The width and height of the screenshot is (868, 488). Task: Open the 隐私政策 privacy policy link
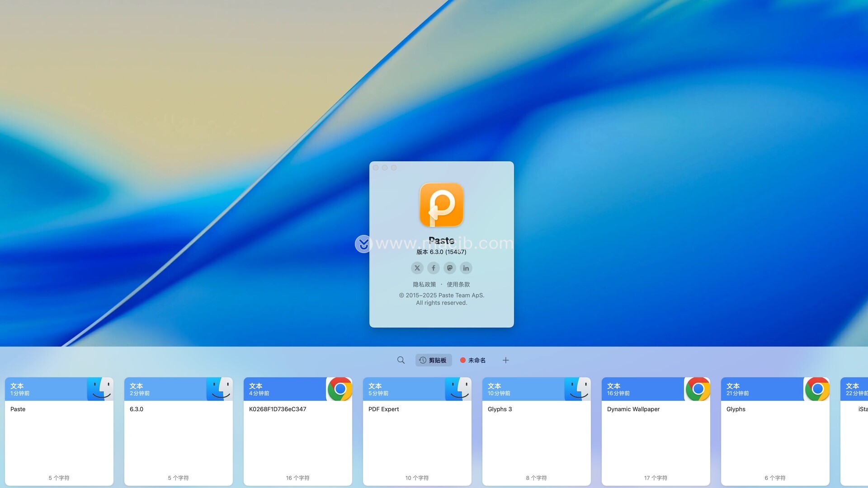click(424, 284)
